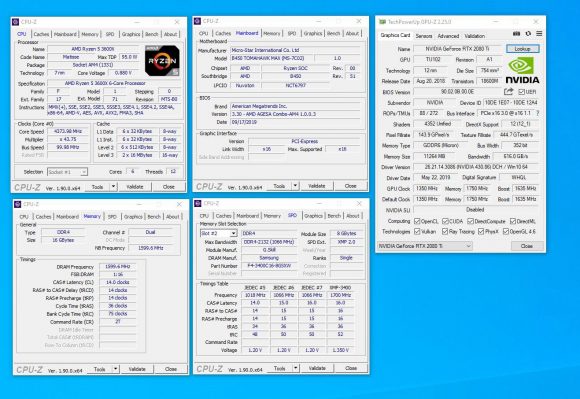Click the Lookup button in GPU-Z

coord(522,49)
